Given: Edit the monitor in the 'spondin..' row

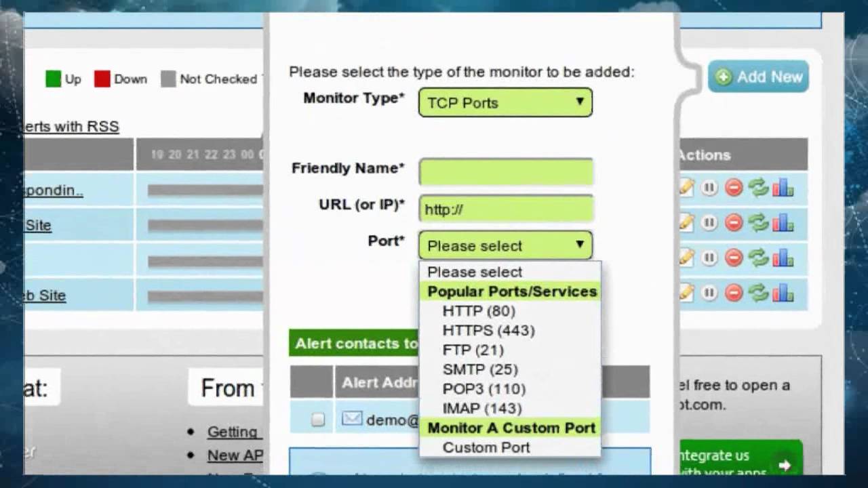Looking at the screenshot, I should point(686,188).
